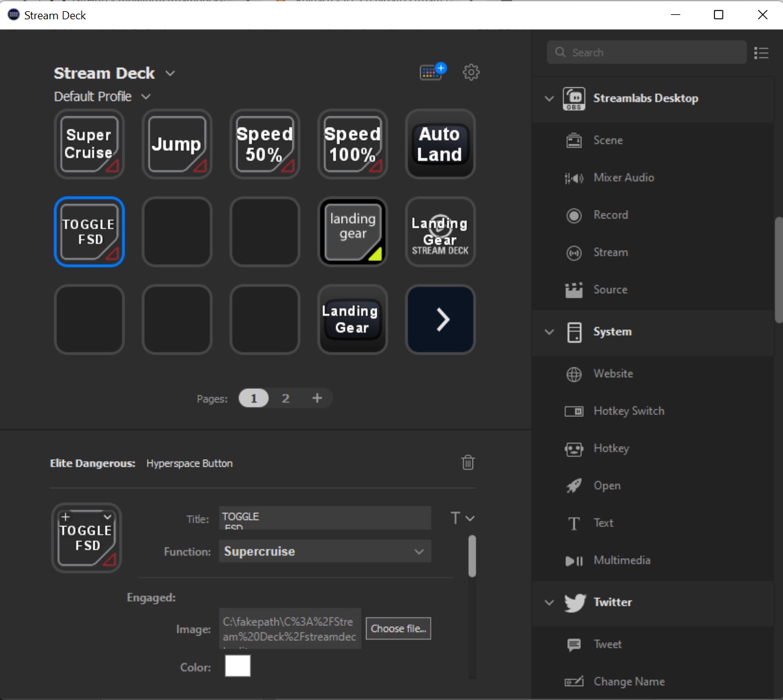The image size is (783, 700).
Task: Open preferences with the gear icon
Action: [x=471, y=72]
